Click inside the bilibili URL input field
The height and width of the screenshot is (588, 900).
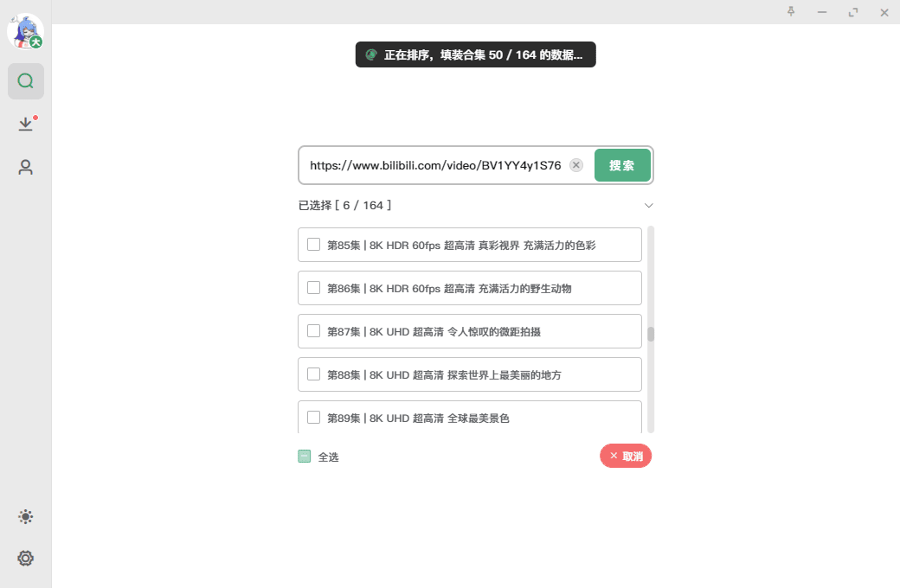coord(433,164)
